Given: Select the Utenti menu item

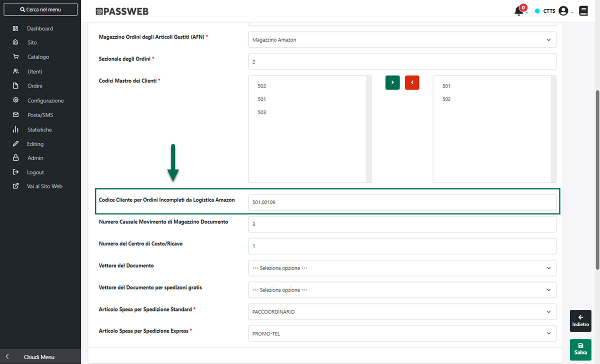Looking at the screenshot, I should pos(34,71).
